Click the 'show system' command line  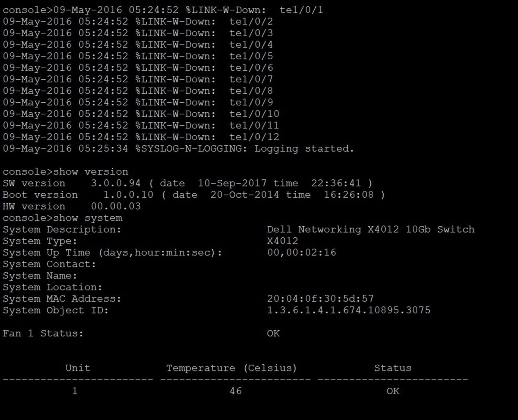(62, 218)
